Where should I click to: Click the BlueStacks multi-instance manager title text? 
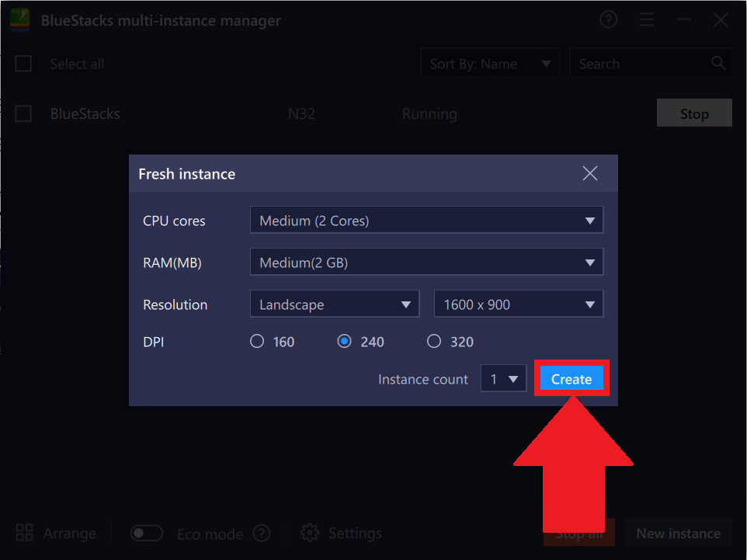161,20
